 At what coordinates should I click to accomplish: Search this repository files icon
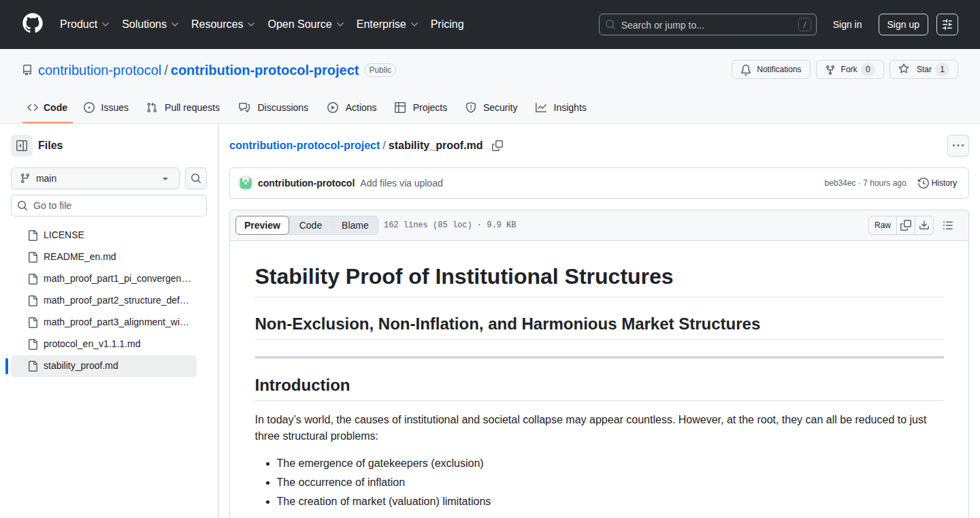(x=196, y=178)
